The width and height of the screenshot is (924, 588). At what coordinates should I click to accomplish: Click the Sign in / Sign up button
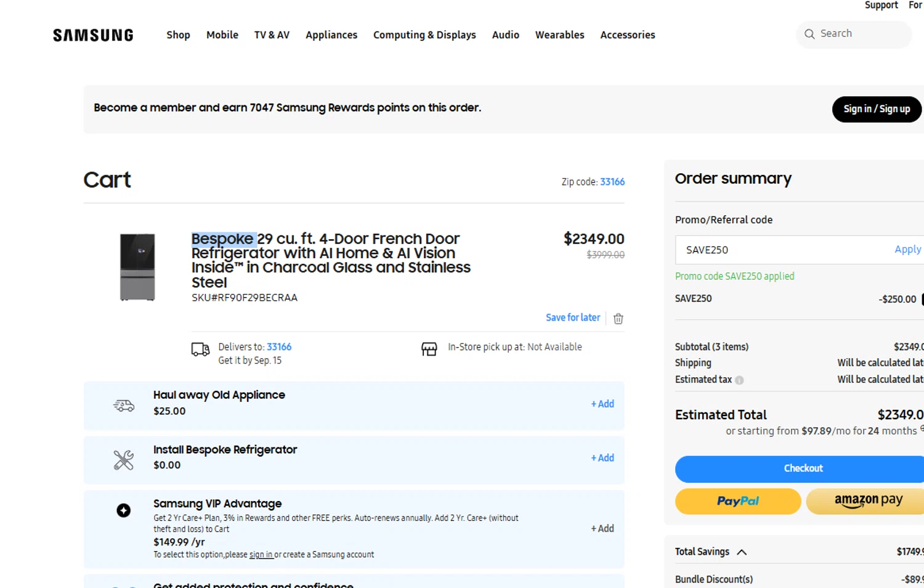[877, 109]
